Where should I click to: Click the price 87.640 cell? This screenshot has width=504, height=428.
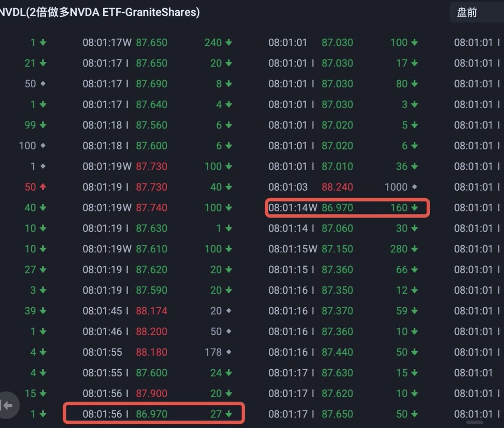tap(152, 104)
